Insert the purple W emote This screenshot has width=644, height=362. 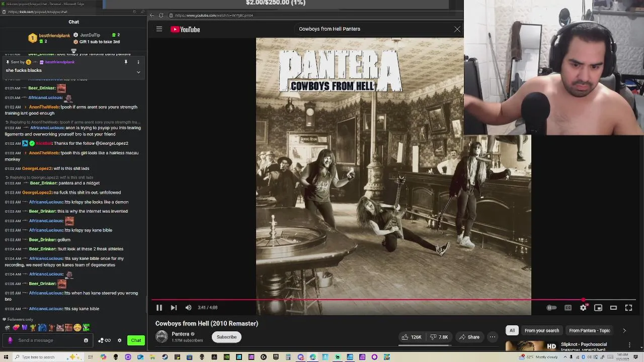(x=24, y=328)
